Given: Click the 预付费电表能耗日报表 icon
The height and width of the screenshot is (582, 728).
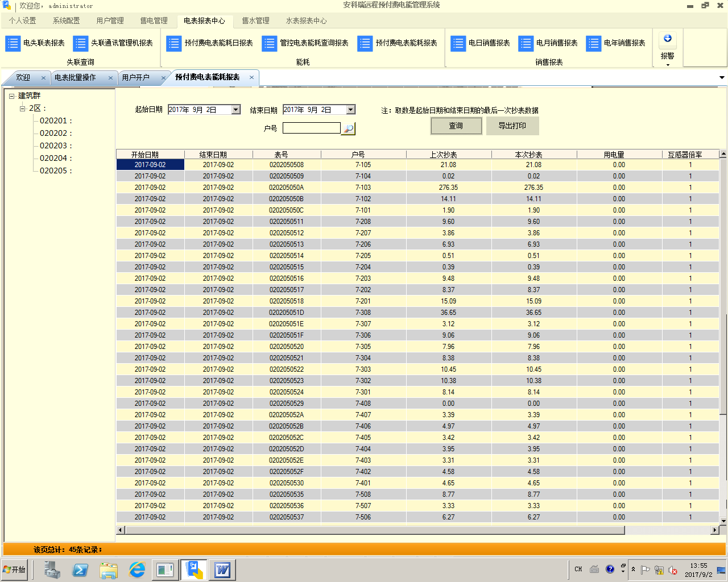Looking at the screenshot, I should tap(173, 43).
